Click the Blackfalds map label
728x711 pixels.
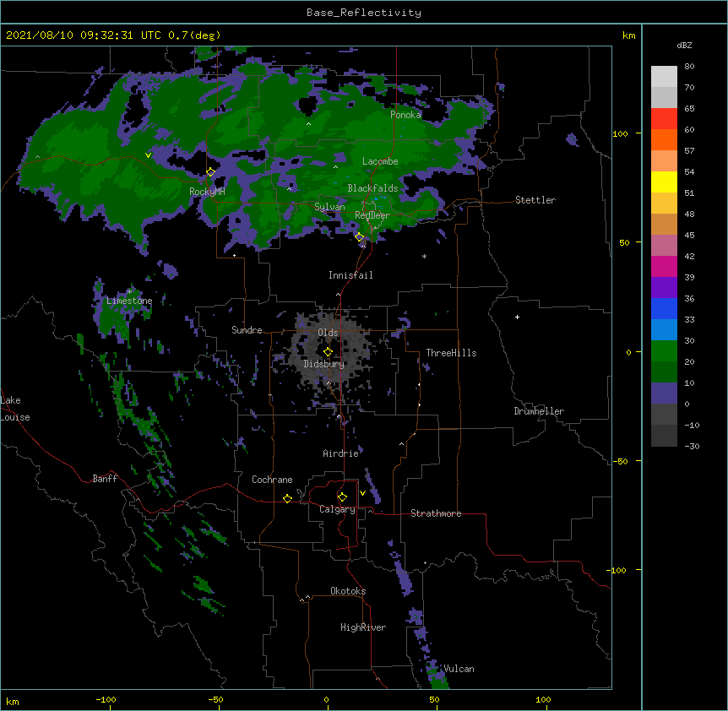372,188
